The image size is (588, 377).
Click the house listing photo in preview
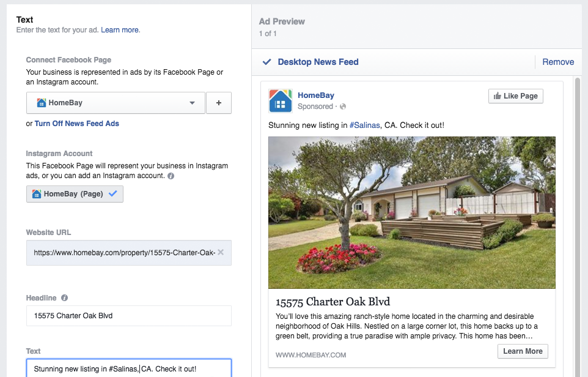point(412,212)
